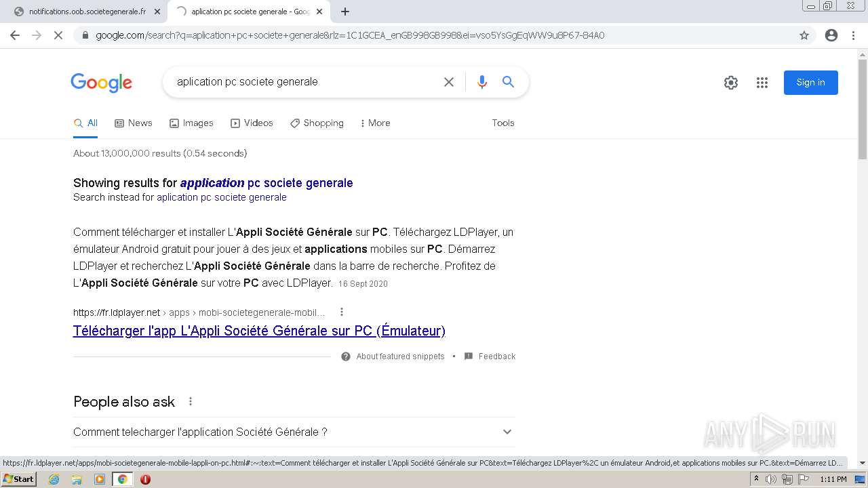Switch to Images results
The height and width of the screenshot is (488, 868).
[x=191, y=123]
